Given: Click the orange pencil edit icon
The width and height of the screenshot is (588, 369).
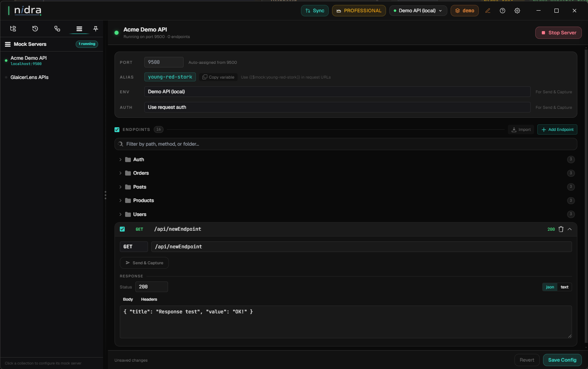Looking at the screenshot, I should click(x=488, y=11).
